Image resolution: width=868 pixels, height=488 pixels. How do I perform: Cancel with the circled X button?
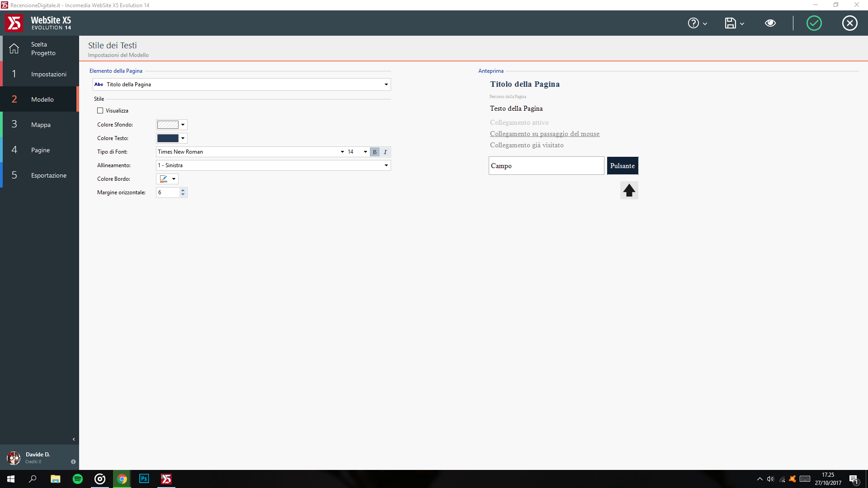849,23
